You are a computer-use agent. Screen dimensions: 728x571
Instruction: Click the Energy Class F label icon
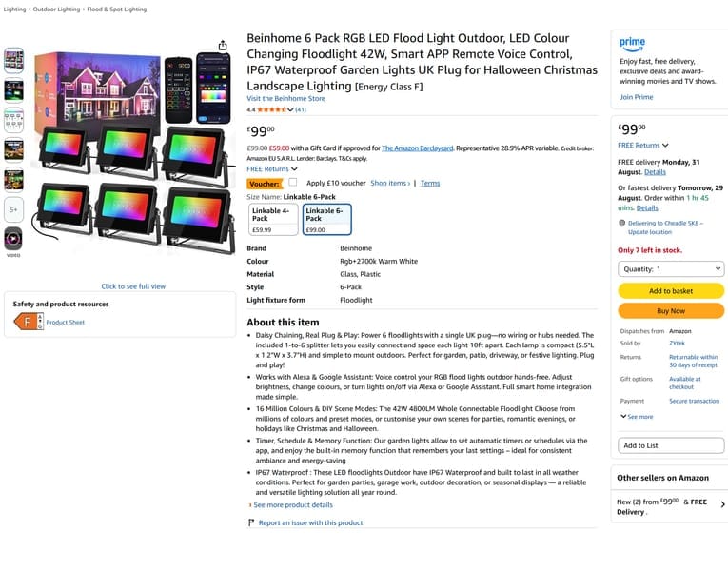click(29, 322)
